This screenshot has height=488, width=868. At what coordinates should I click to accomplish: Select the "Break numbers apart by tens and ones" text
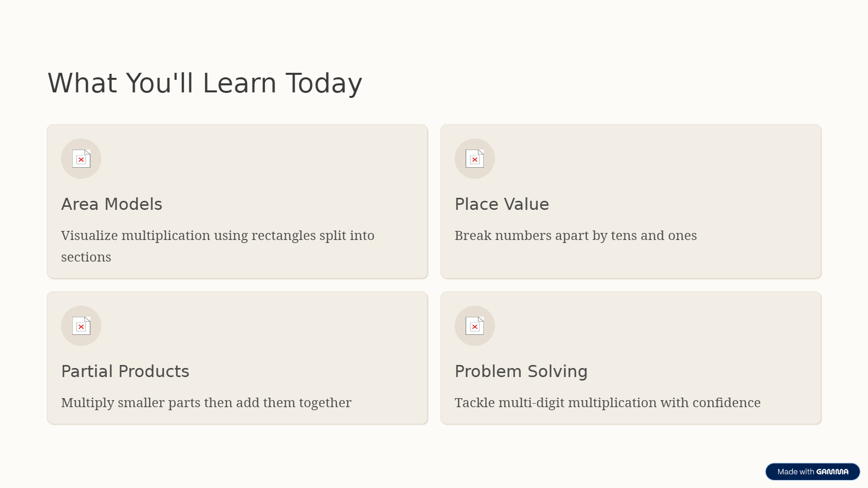[576, 235]
